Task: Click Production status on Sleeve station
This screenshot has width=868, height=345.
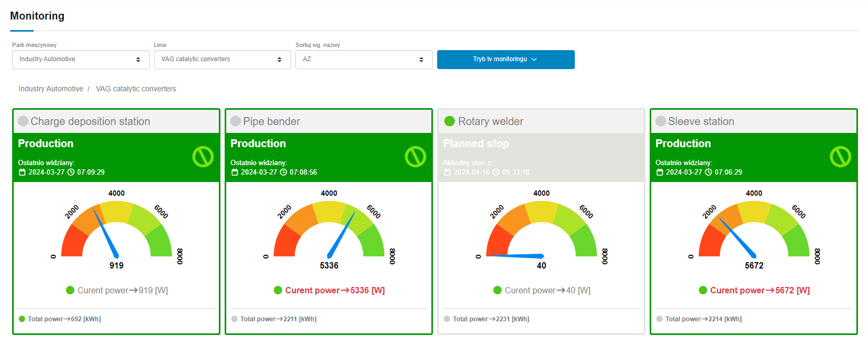Action: coord(683,143)
